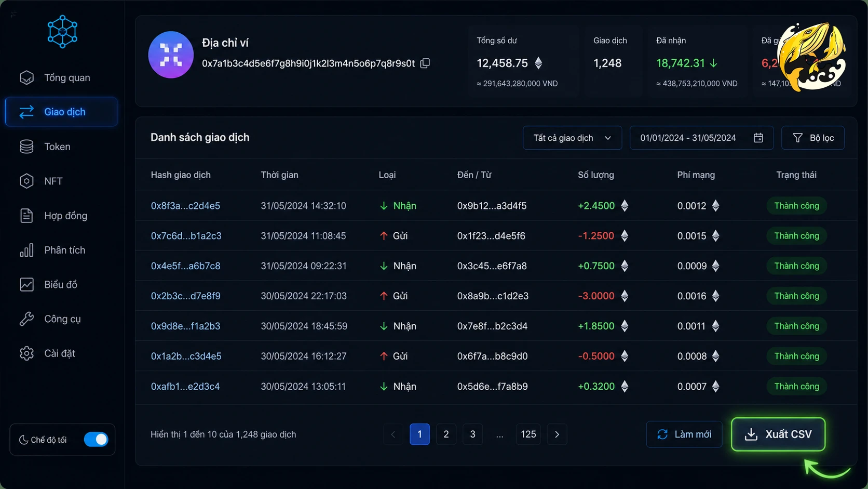Click Ethereum icon next to +2.4500
The height and width of the screenshot is (489, 868).
tap(625, 206)
